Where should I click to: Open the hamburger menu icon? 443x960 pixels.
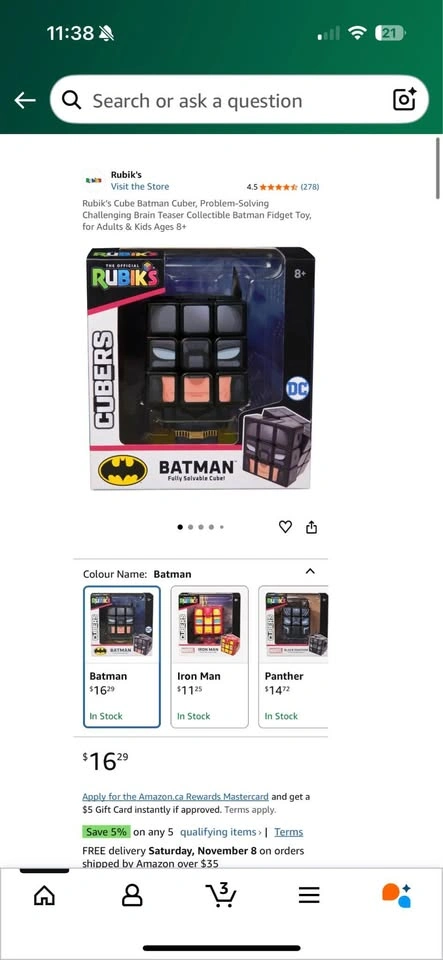[309, 896]
